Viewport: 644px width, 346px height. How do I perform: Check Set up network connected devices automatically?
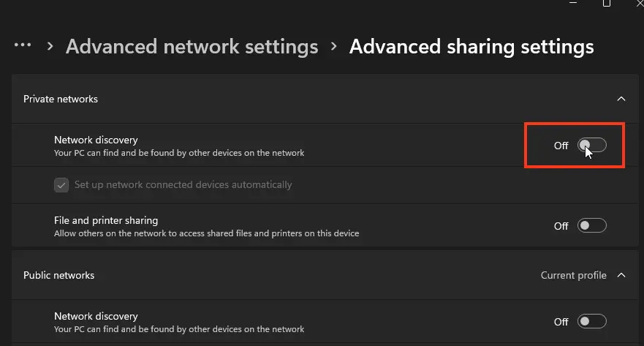click(x=61, y=185)
